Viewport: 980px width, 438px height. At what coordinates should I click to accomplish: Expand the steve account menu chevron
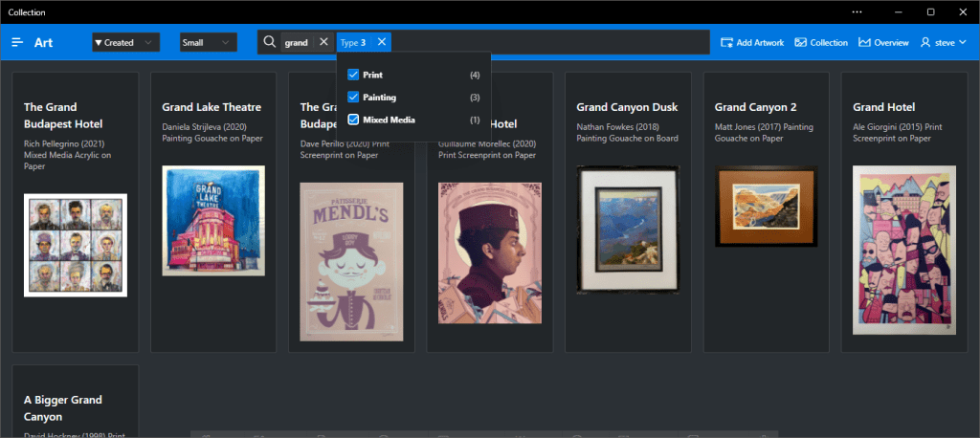(x=961, y=43)
